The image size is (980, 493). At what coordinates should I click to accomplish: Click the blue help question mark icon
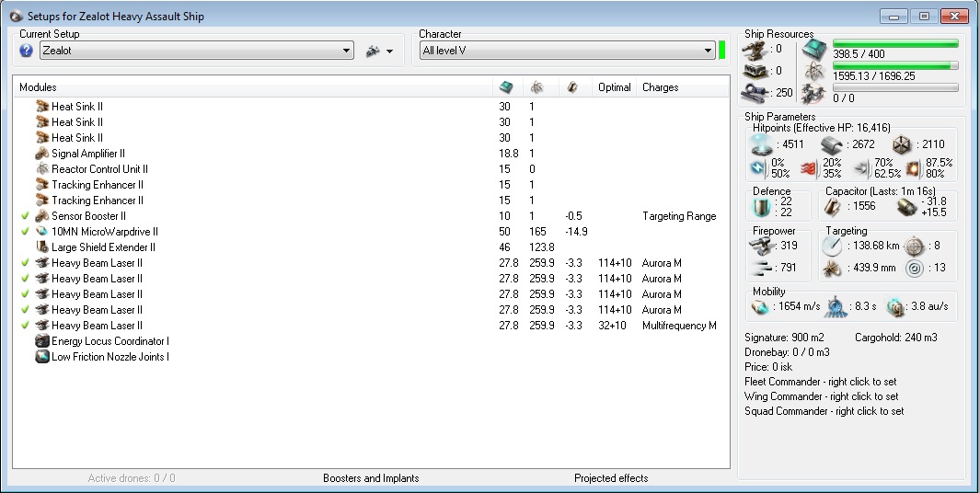26,51
